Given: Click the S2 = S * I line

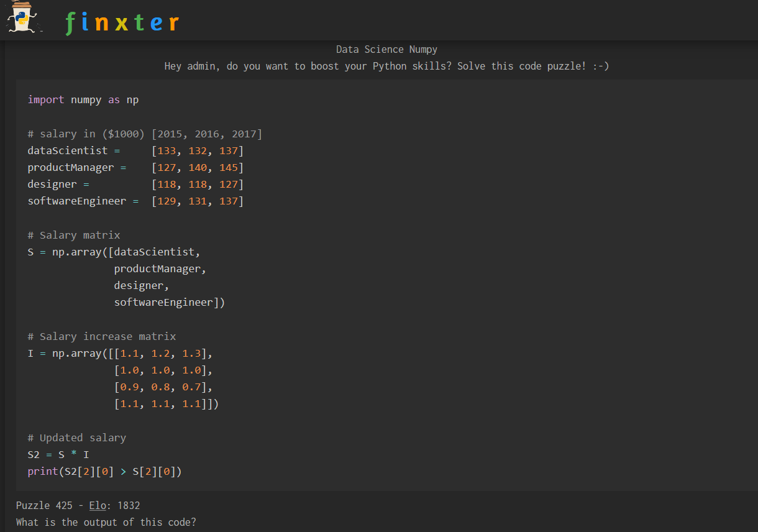Looking at the screenshot, I should click(x=58, y=454).
